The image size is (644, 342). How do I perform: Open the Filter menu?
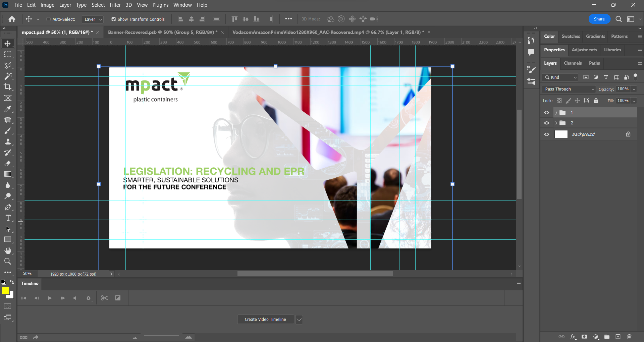pos(115,5)
